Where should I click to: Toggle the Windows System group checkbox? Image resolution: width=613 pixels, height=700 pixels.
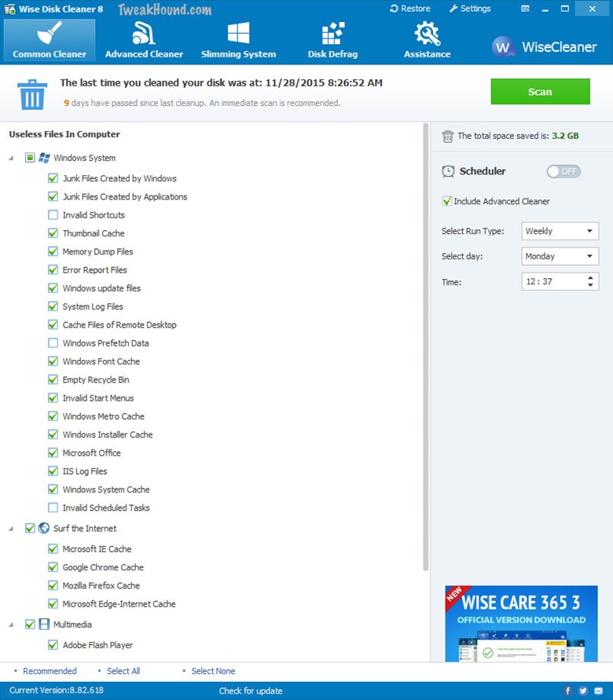point(30,158)
